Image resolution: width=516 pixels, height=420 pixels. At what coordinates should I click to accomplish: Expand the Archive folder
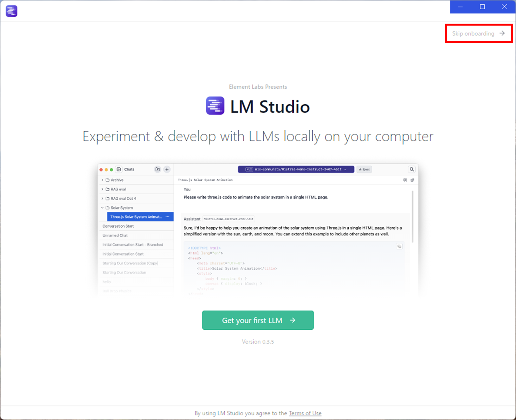point(102,180)
